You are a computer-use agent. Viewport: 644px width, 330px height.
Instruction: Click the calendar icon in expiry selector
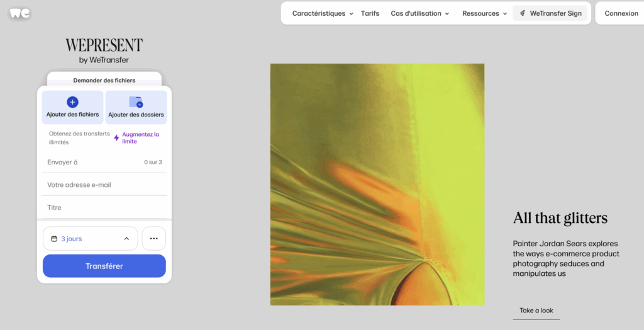pos(54,239)
